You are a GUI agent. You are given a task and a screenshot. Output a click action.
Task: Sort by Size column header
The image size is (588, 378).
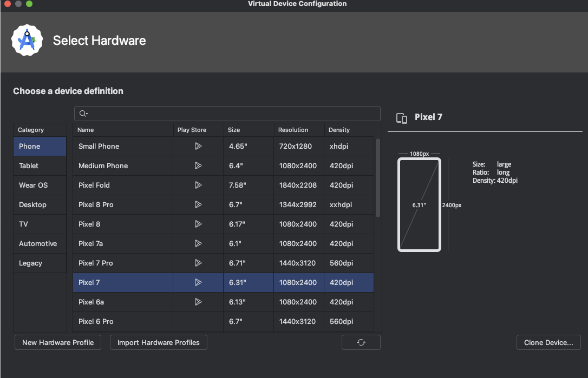249,130
